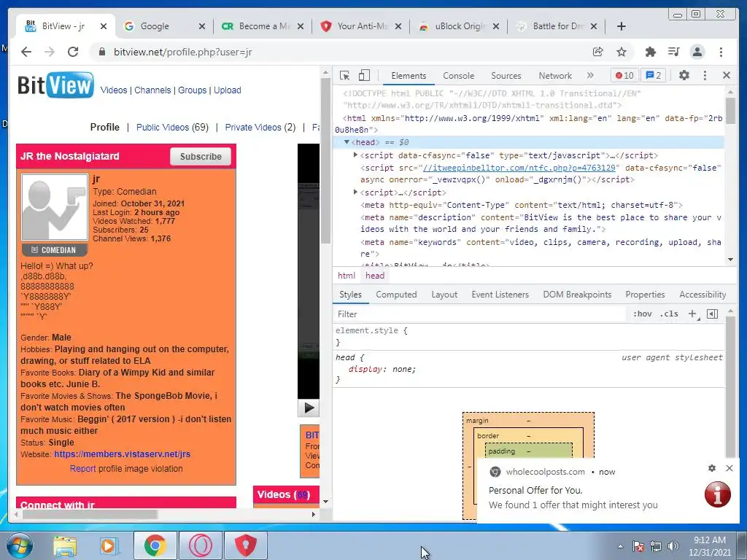Select the Elements tab
The height and width of the screenshot is (560, 747).
(409, 76)
